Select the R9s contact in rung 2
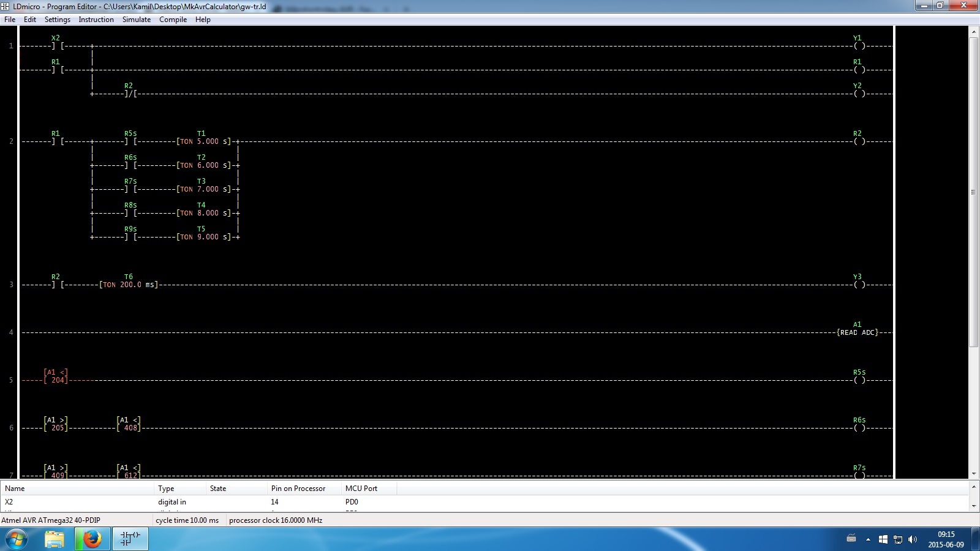 (130, 233)
